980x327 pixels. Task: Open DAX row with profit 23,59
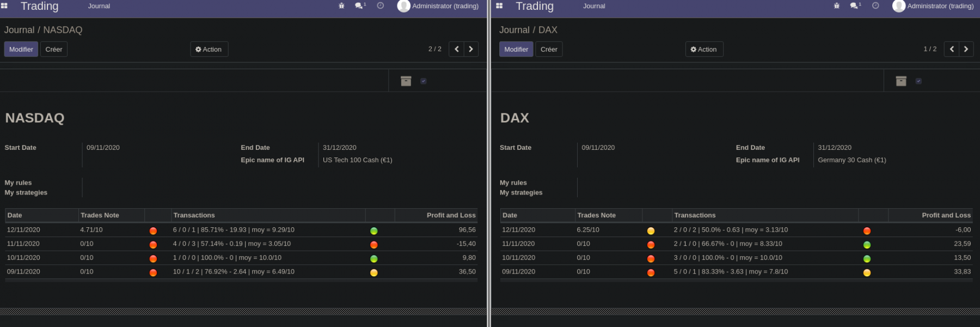point(736,244)
